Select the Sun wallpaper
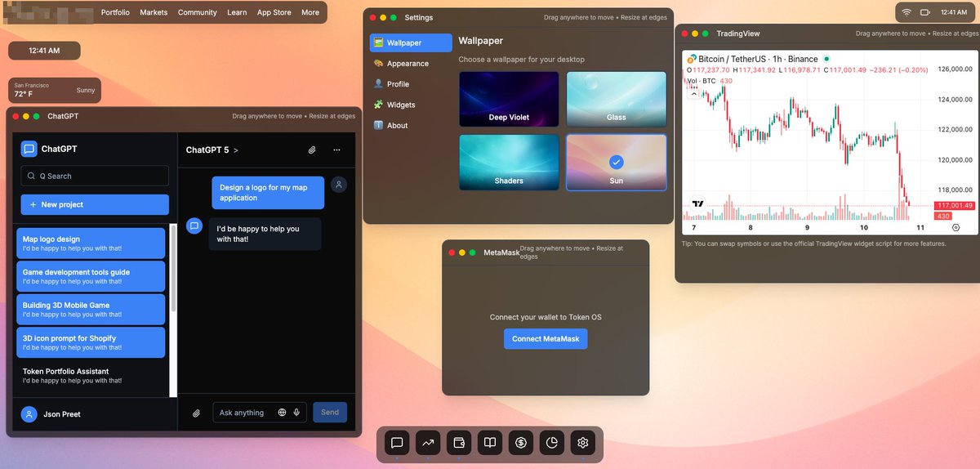The width and height of the screenshot is (980, 469). tap(617, 162)
